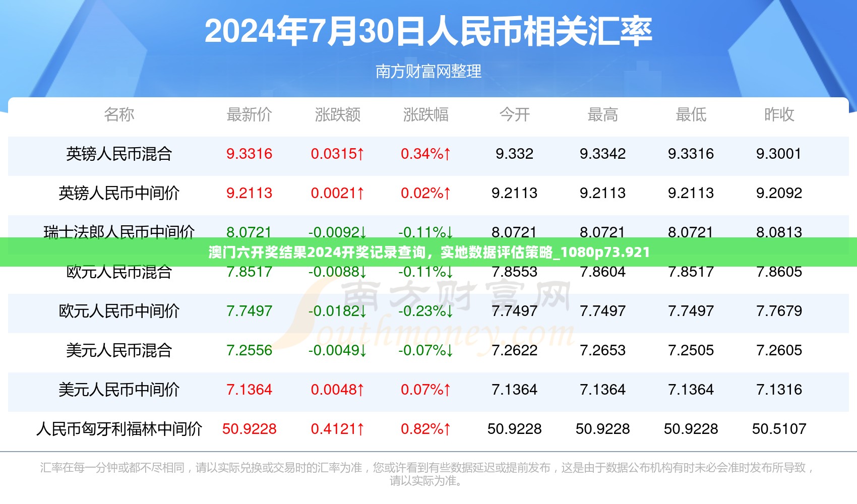Click the change percent -0.23%↓
Image resolution: width=857 pixels, height=504 pixels.
pyautogui.click(x=426, y=311)
